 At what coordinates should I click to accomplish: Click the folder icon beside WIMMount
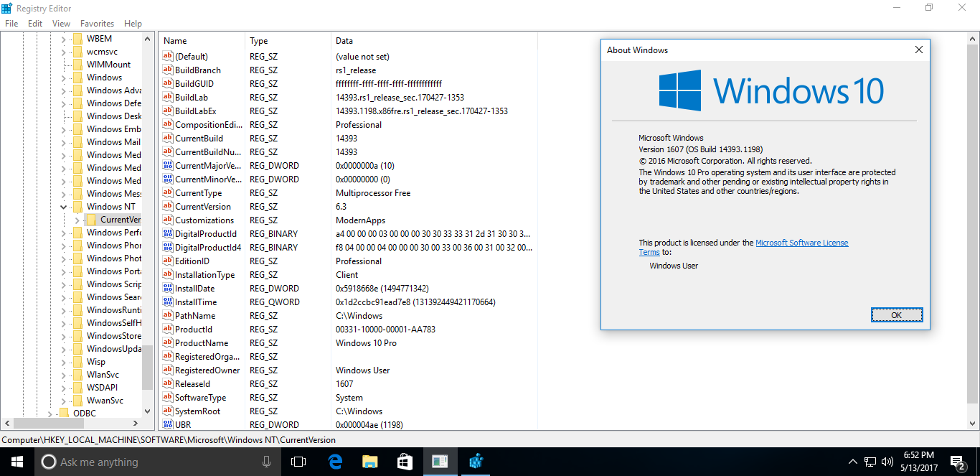coord(77,65)
